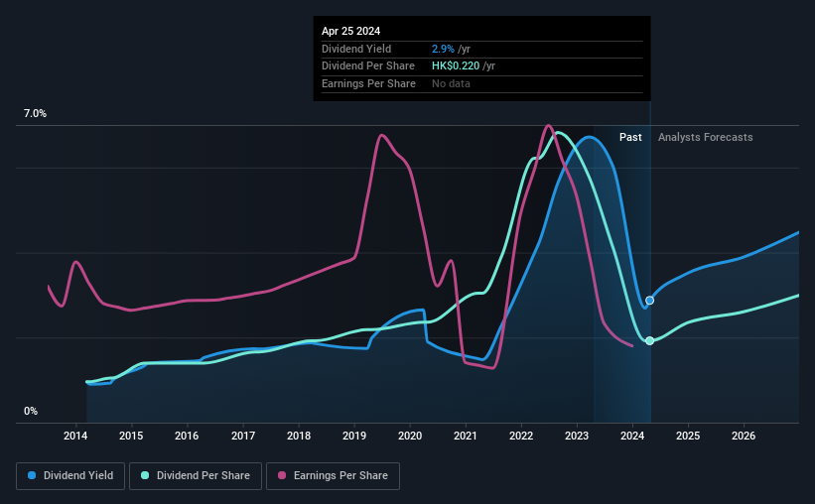Click the teal Dividend Per Share legend dot
Screen dimensions: 815x504
(x=145, y=475)
